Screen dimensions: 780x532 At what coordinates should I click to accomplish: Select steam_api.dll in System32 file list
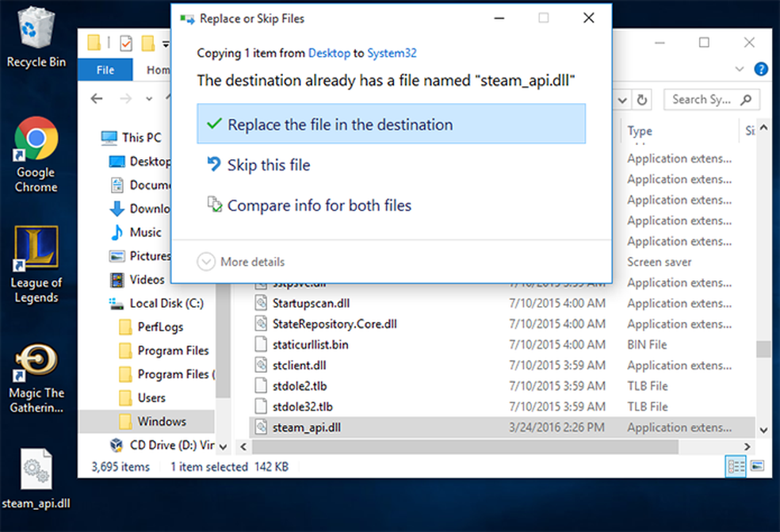[502, 427]
